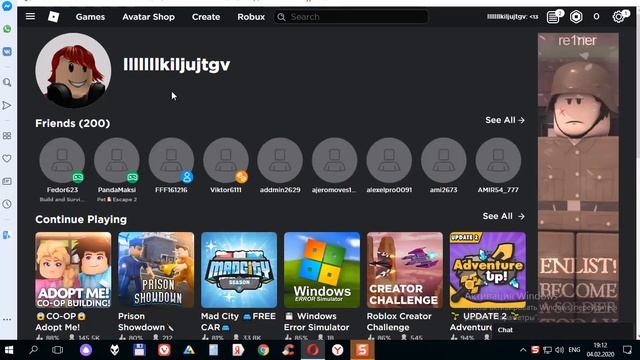
Task: Open the Windows action center notifications
Action: coord(627,350)
